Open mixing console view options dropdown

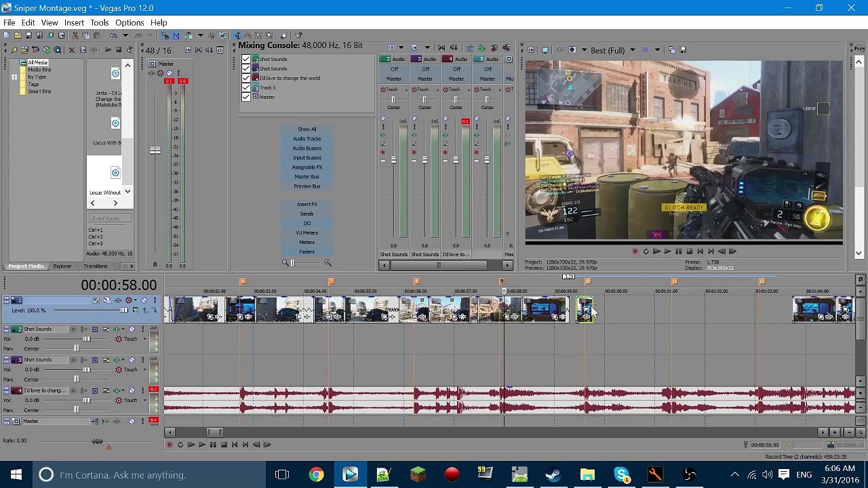pyautogui.click(x=400, y=47)
